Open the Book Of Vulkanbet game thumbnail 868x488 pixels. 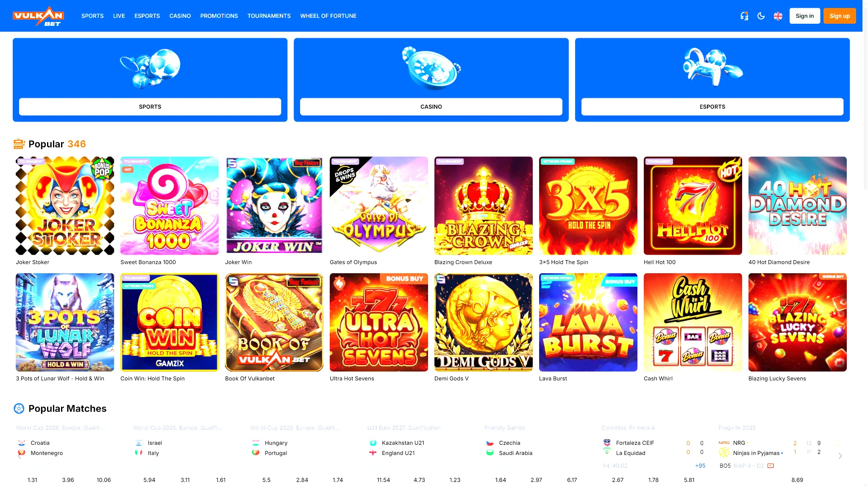coord(274,322)
